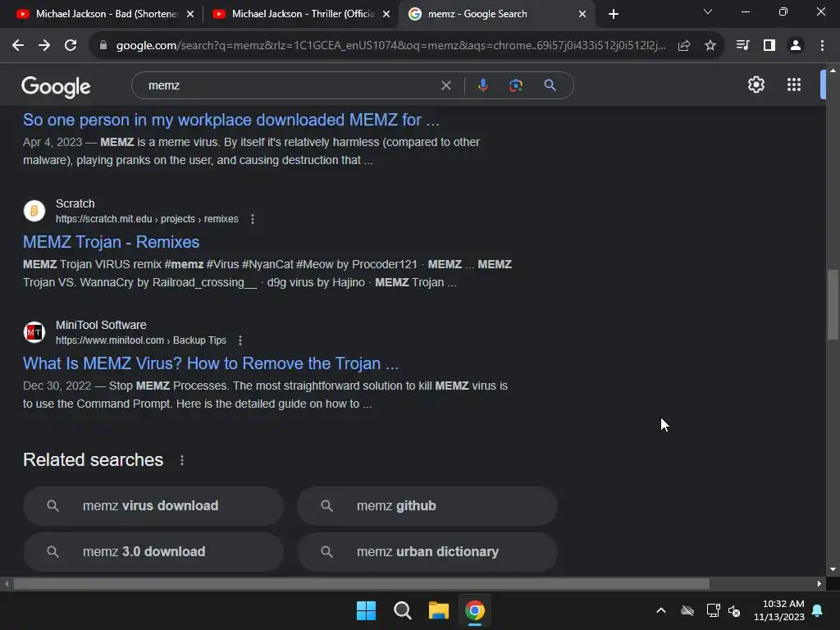This screenshot has height=630, width=840.
Task: Click the 'MiniTool Software' site name
Action: coord(101,325)
